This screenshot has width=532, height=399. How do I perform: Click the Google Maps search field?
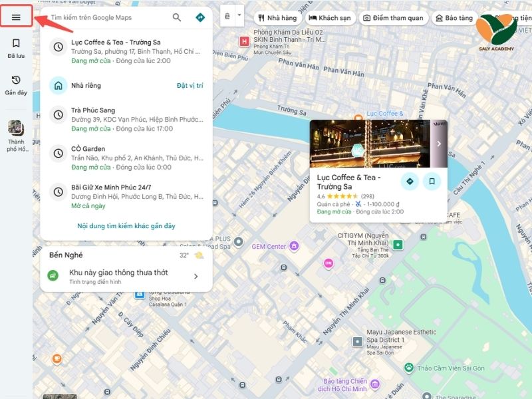tap(106, 17)
